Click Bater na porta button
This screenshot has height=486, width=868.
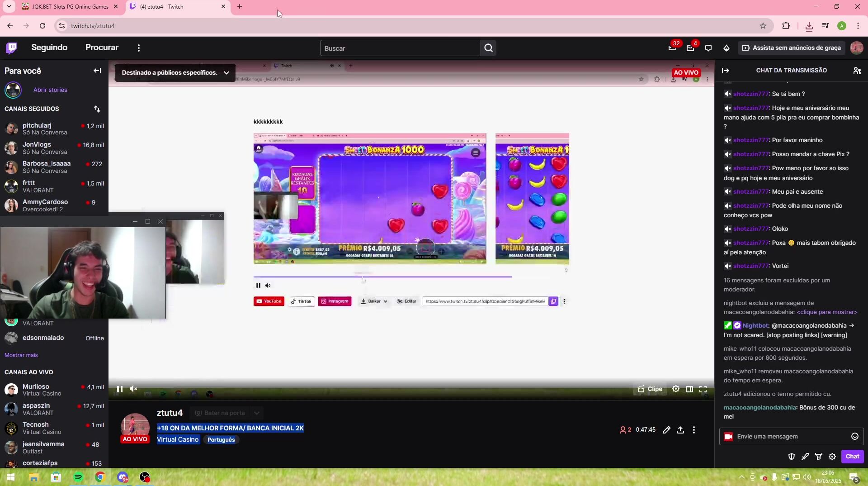(x=220, y=413)
